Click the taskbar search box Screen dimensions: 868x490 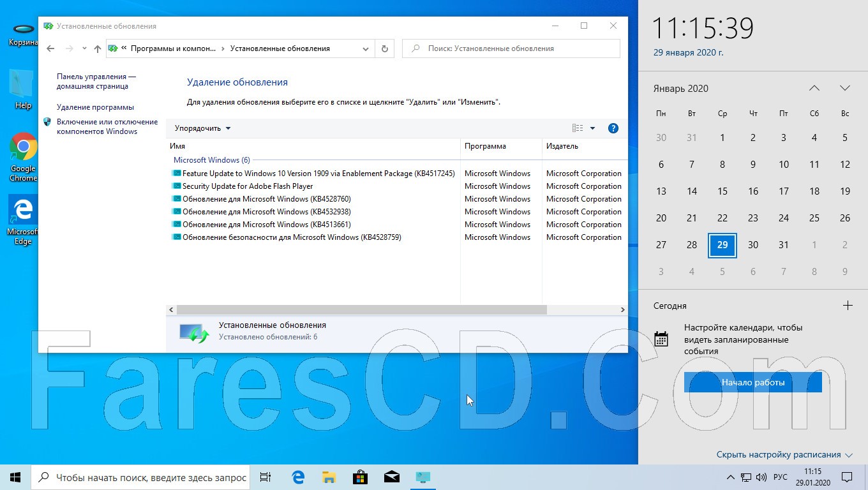pyautogui.click(x=141, y=477)
